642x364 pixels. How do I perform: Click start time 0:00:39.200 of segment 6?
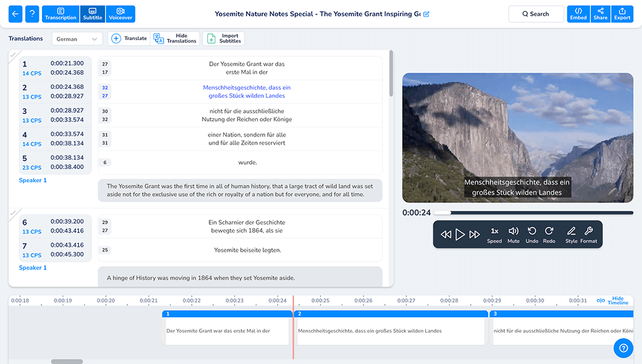pyautogui.click(x=67, y=221)
